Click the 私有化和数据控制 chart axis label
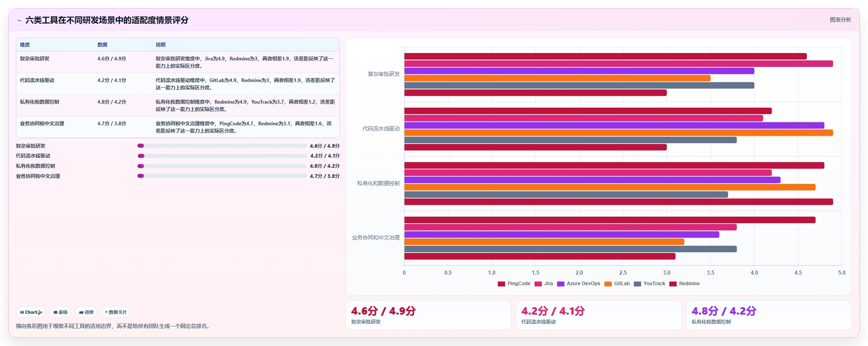The image size is (868, 346). pyautogui.click(x=379, y=184)
